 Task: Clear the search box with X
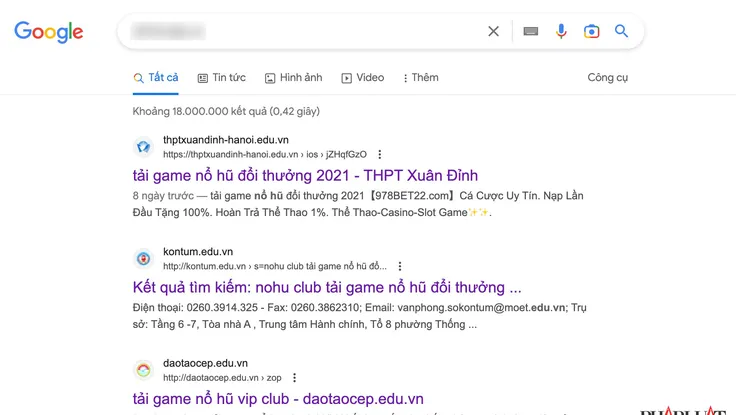pos(493,31)
